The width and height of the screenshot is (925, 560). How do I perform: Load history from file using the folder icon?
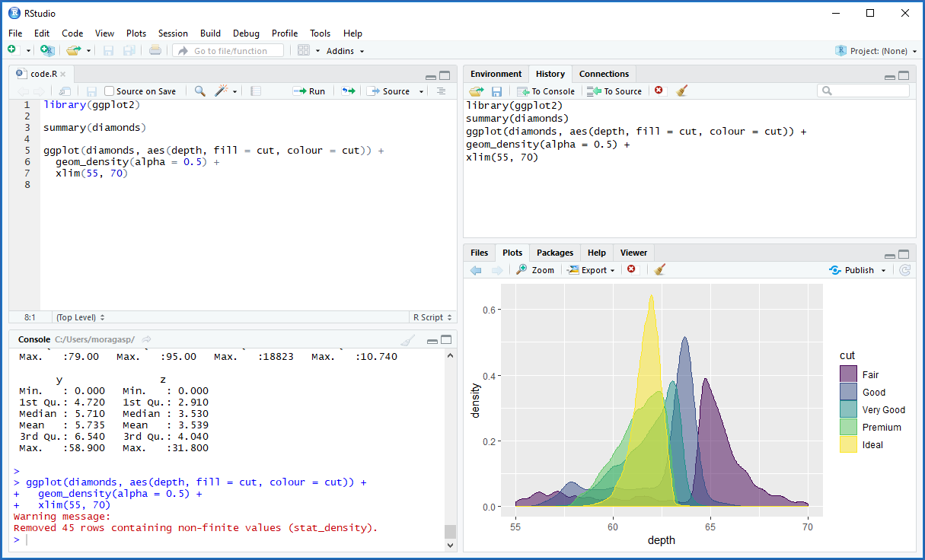pos(476,91)
